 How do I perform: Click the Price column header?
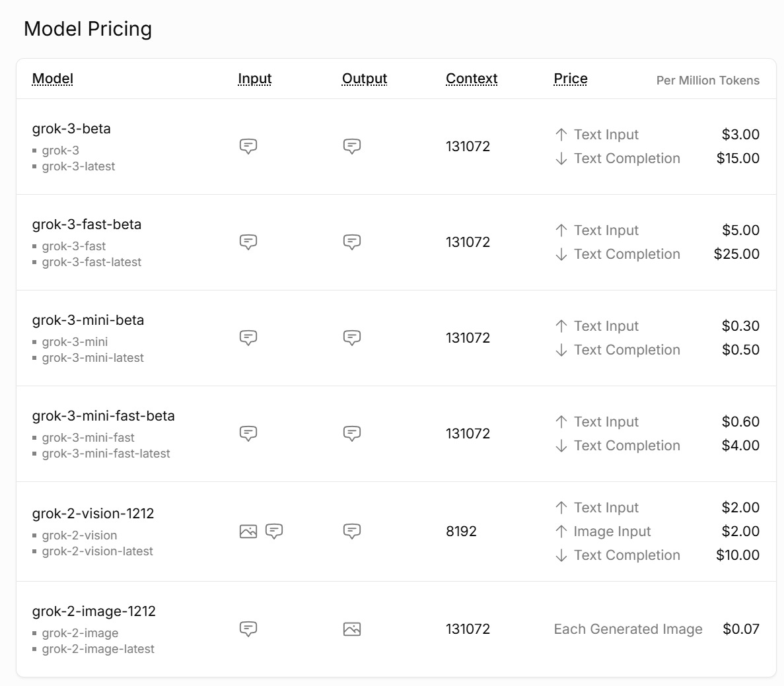(x=571, y=79)
